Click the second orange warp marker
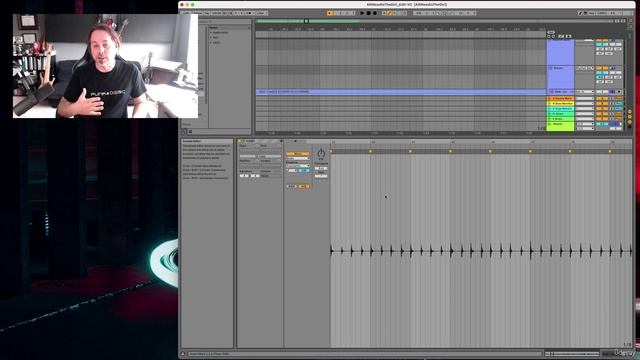 (x=371, y=151)
